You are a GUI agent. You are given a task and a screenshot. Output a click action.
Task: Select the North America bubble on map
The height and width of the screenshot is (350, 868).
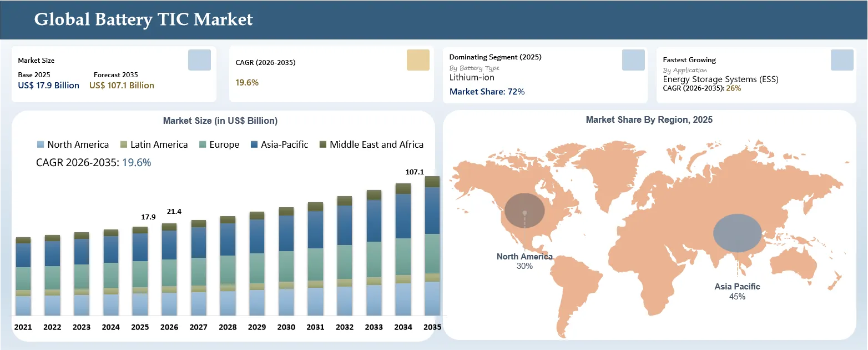click(x=524, y=212)
